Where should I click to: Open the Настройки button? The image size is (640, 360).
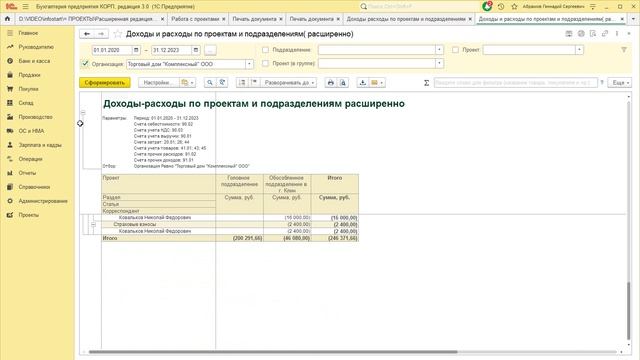tap(159, 83)
